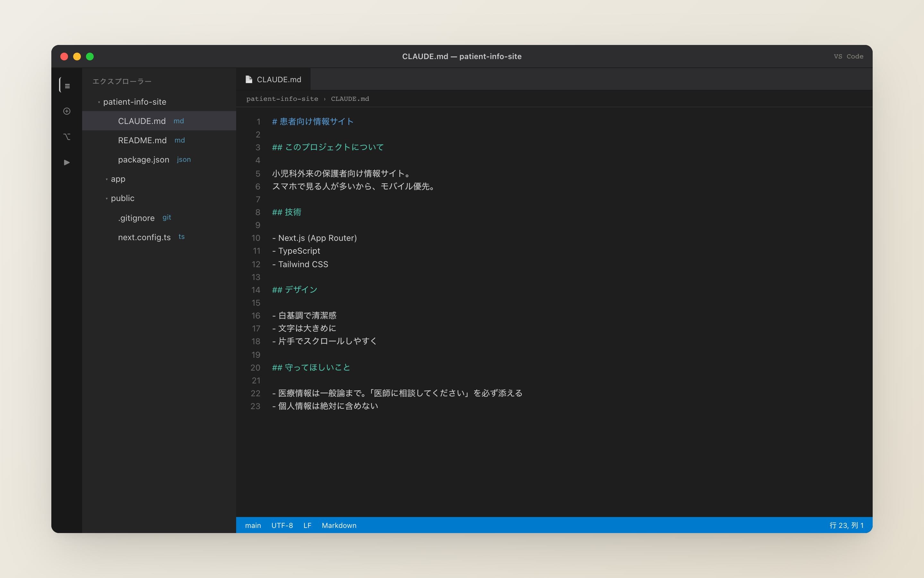
Task: Click patient-info-site in the breadcrumb
Action: click(282, 99)
